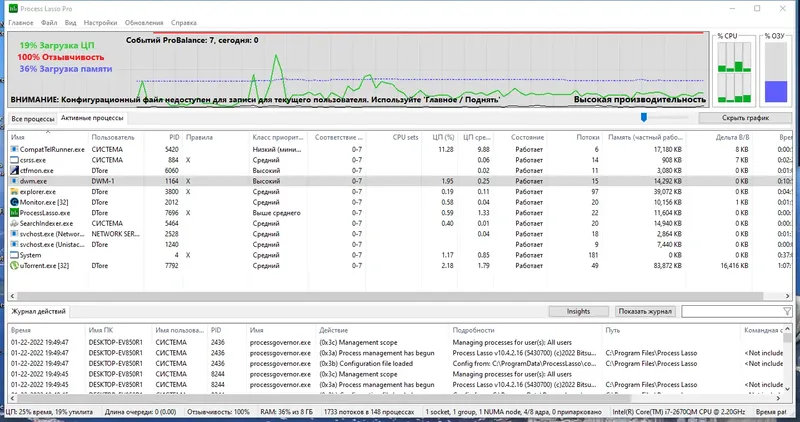Click the Скрыть график button
The width and height of the screenshot is (800, 422).
(x=745, y=118)
